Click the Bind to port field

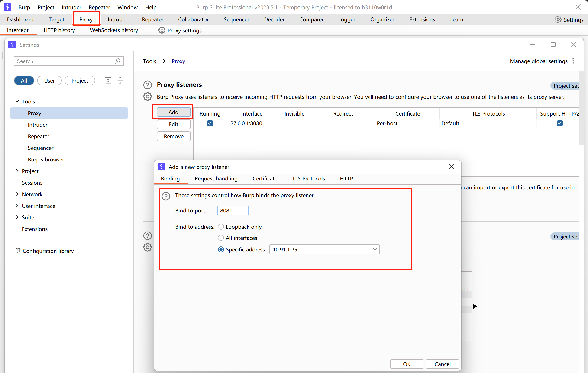[233, 210]
